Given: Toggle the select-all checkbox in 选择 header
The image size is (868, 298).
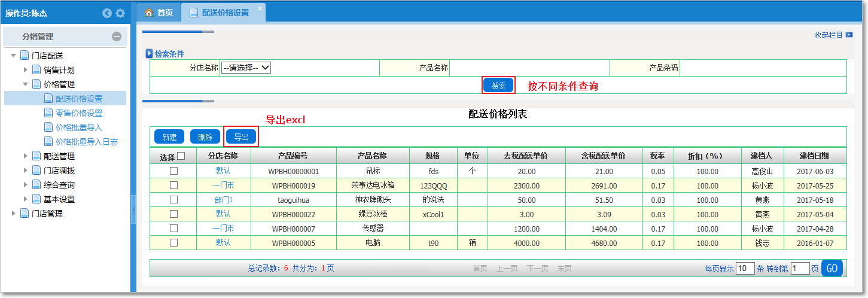Looking at the screenshot, I should [x=181, y=156].
